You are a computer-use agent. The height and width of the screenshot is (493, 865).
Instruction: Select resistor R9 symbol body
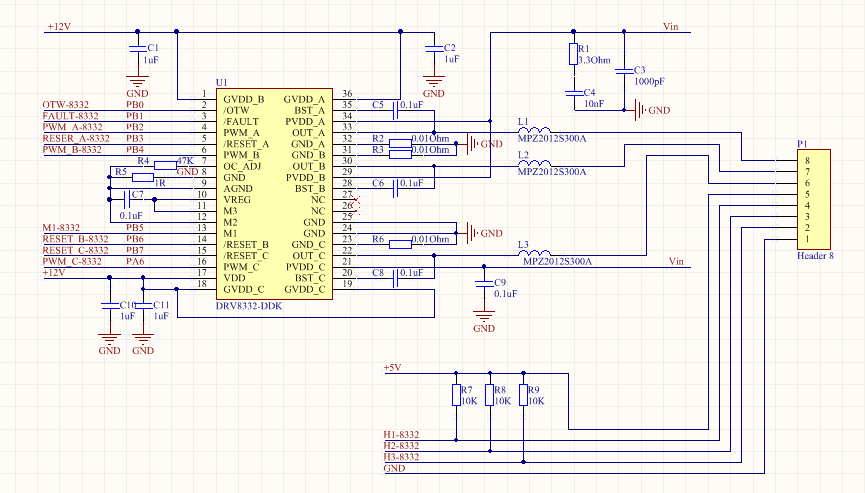pyautogui.click(x=523, y=395)
